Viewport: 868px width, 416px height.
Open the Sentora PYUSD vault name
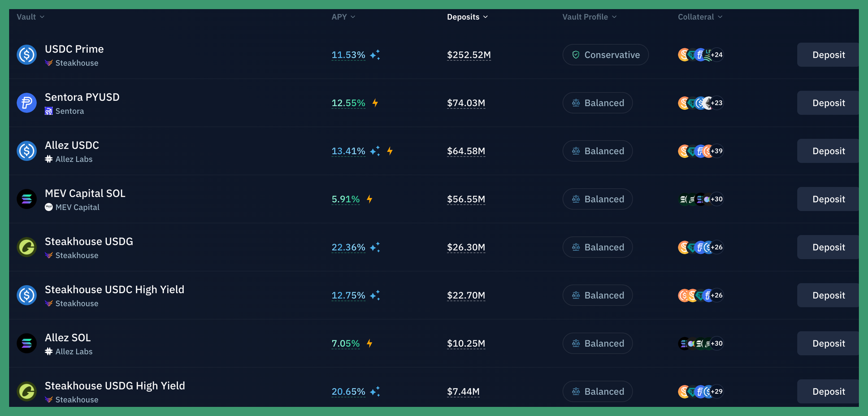click(x=82, y=97)
